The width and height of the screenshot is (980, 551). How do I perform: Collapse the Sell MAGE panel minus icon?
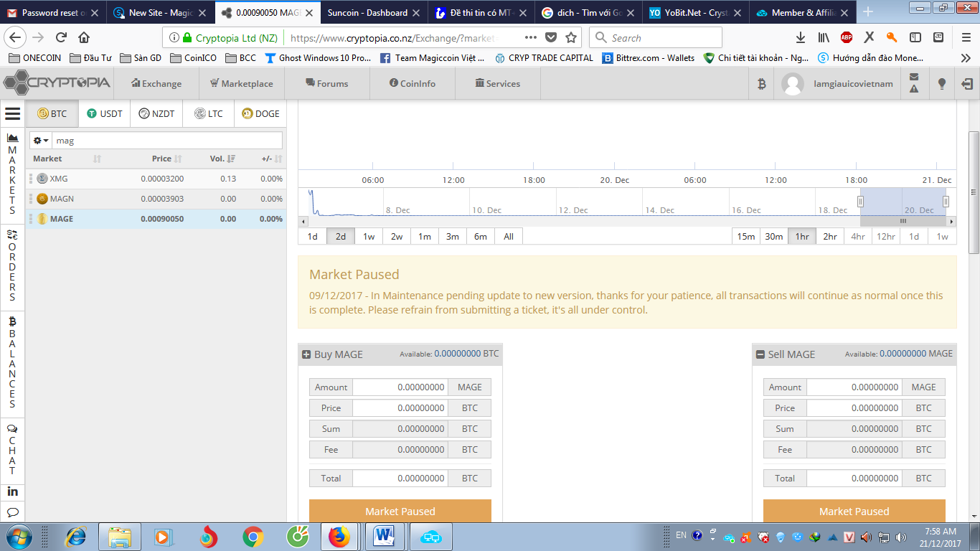click(x=760, y=354)
